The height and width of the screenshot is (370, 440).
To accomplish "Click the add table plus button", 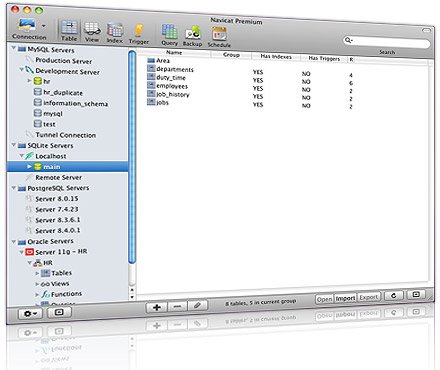I will 156,307.
